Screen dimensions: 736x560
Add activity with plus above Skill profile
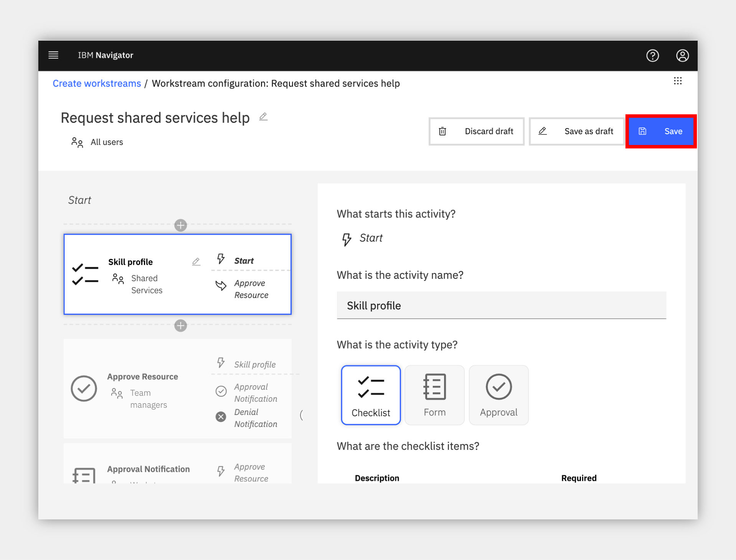[181, 225]
